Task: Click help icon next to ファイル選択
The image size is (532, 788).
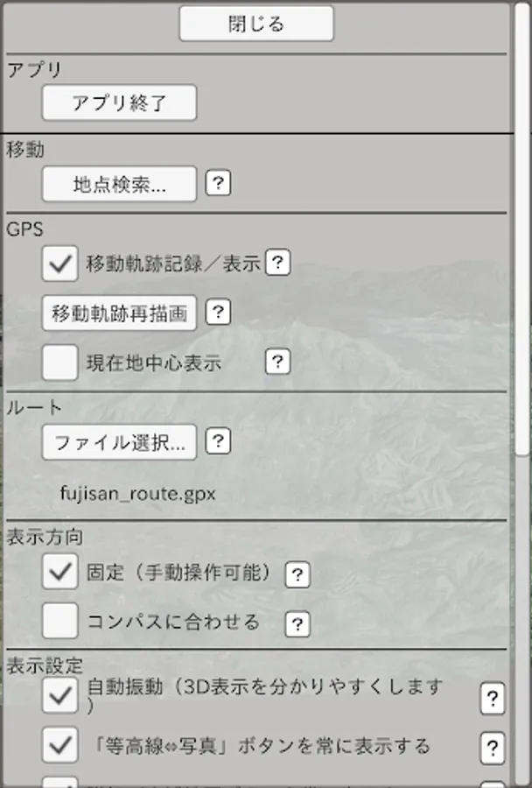Action: click(219, 441)
